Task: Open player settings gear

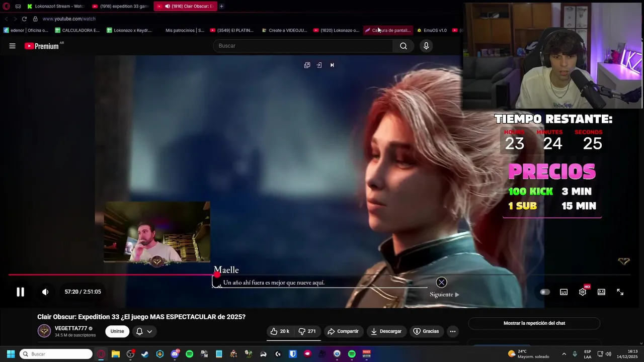Action: [x=583, y=292]
